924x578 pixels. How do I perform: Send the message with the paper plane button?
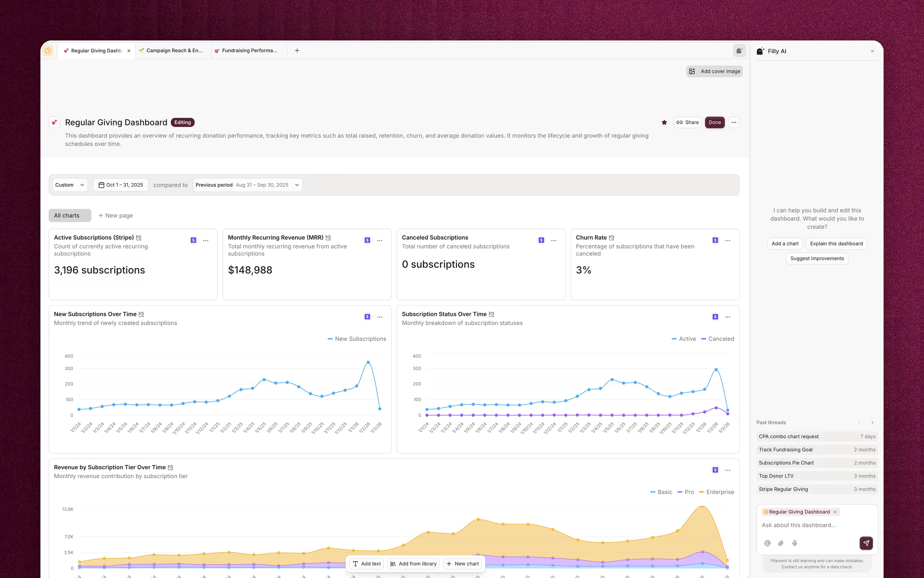click(866, 543)
